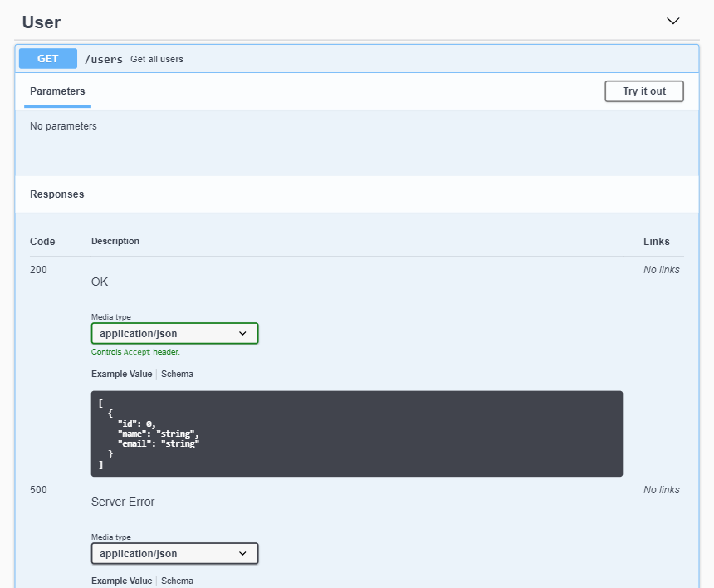
Task: Click the Responses section header
Action: (x=56, y=194)
